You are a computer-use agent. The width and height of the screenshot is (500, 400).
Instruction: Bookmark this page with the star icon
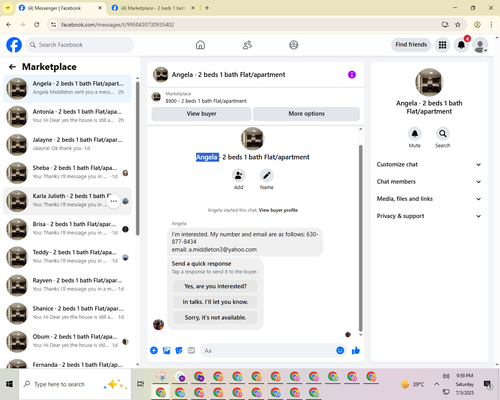(x=458, y=25)
